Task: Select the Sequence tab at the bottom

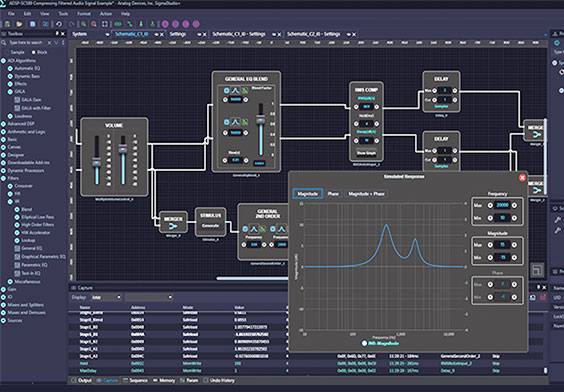Action: coord(135,380)
